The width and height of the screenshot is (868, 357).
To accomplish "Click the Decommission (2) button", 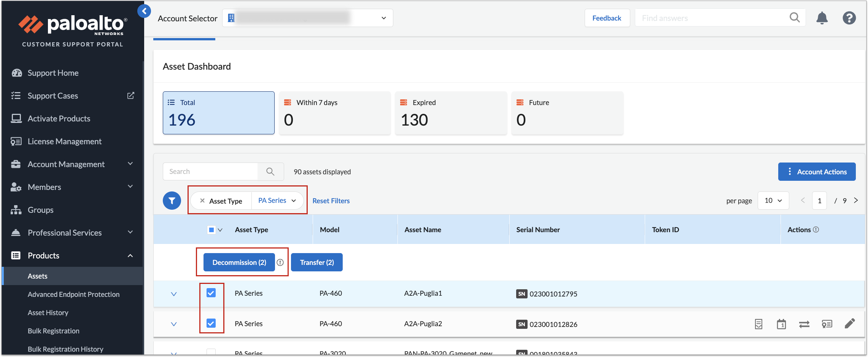I will [x=239, y=262].
